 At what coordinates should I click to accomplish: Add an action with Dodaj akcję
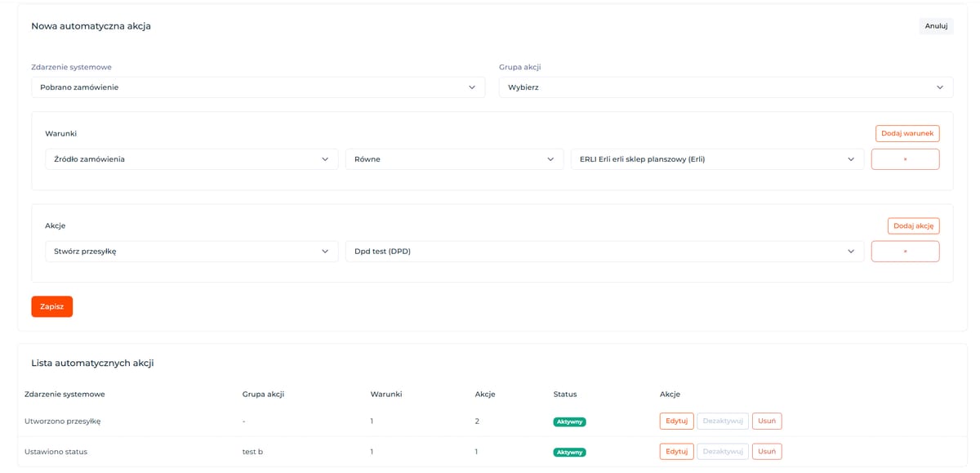click(914, 225)
